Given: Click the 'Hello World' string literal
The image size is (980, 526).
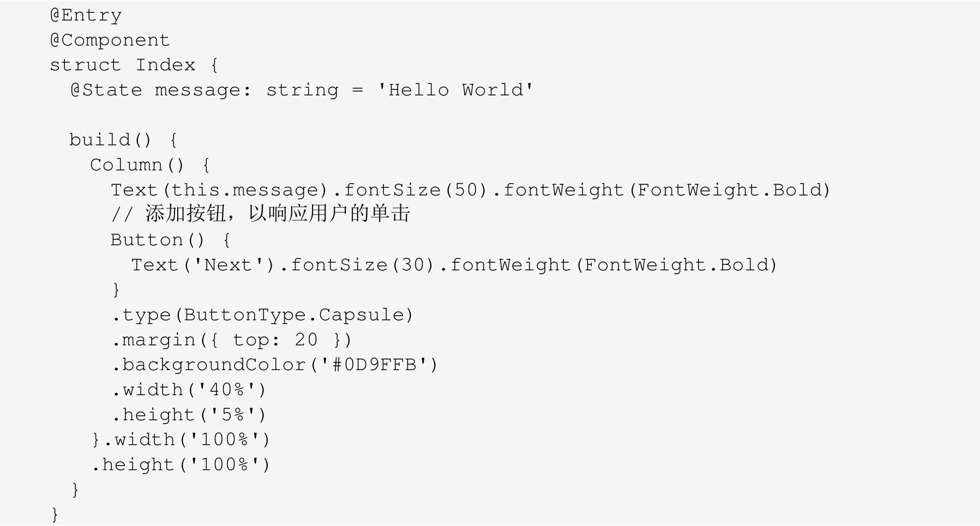Looking at the screenshot, I should coord(455,90).
